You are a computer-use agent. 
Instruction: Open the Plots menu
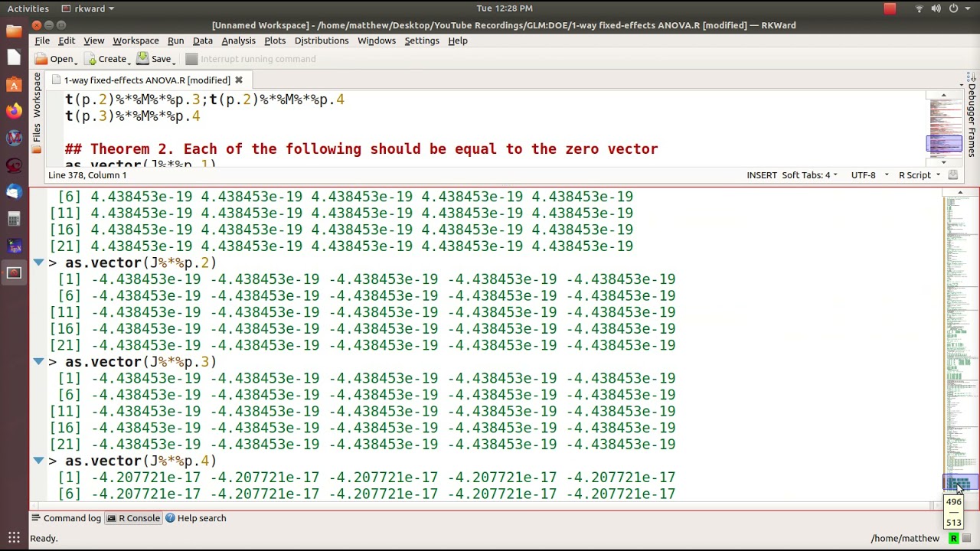[x=275, y=41]
